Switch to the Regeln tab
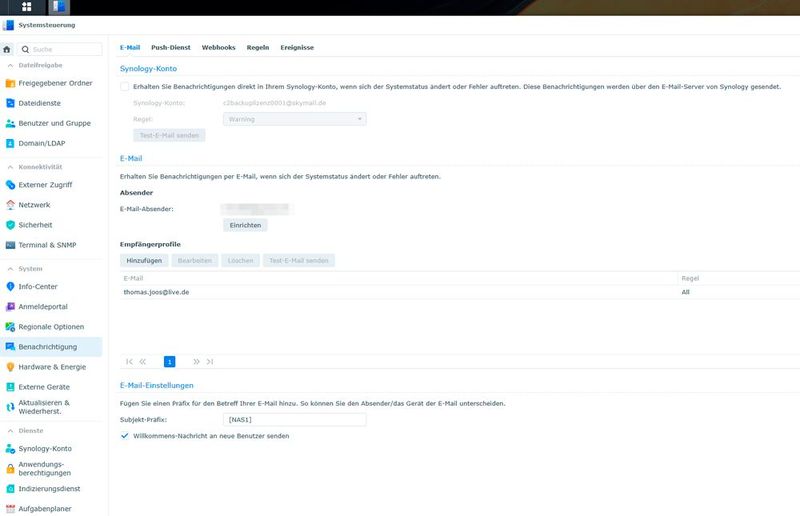This screenshot has height=516, width=800. [258, 47]
